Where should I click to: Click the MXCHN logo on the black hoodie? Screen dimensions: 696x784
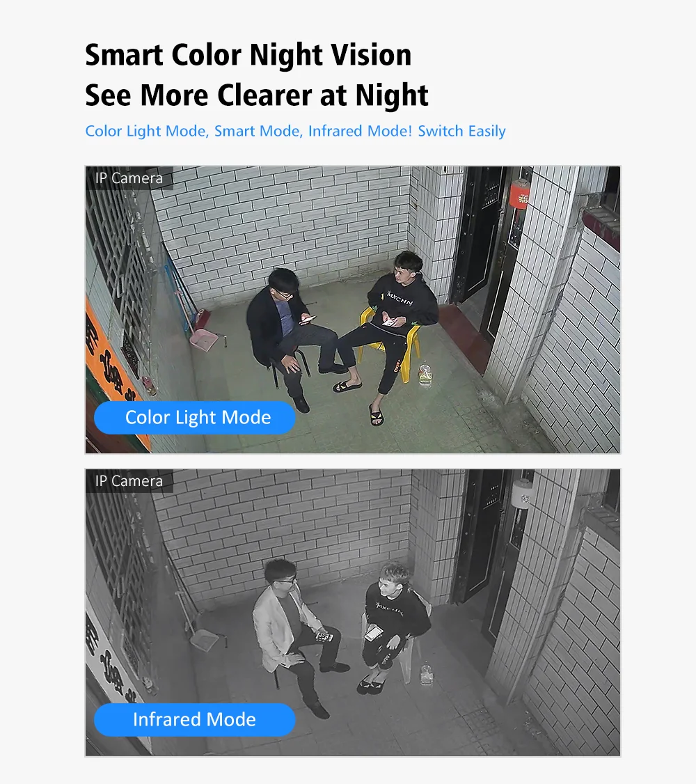[400, 299]
